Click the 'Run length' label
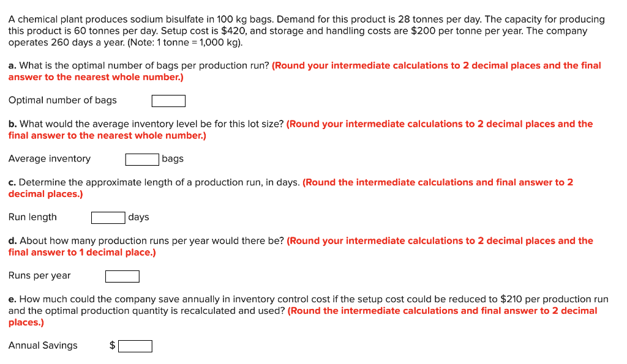The image size is (627, 364). click(x=32, y=217)
